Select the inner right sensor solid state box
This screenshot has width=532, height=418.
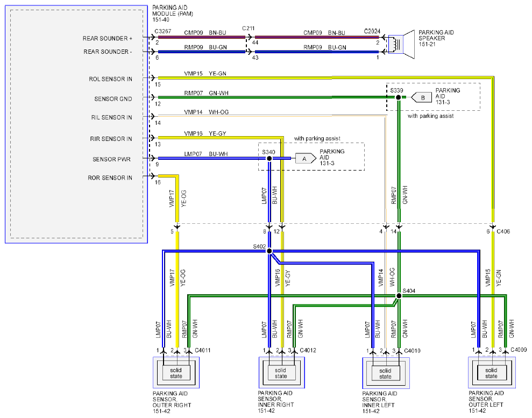point(281,372)
